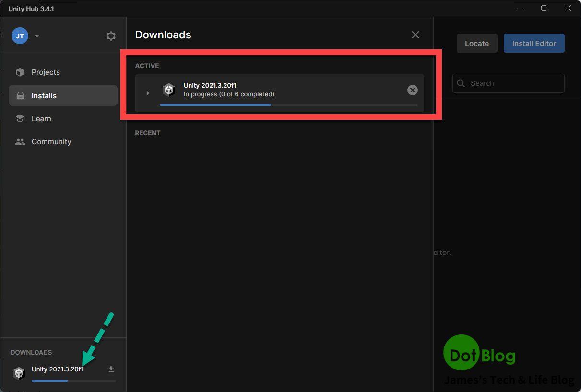Select the Installs section

point(63,95)
